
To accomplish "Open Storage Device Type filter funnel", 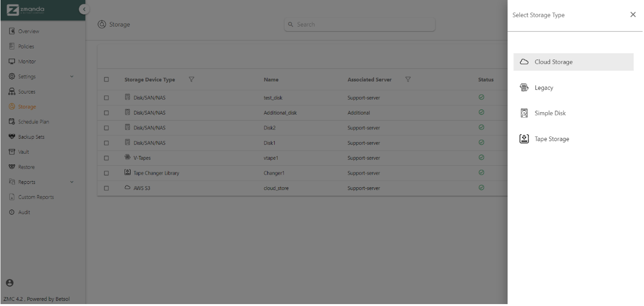I will point(191,79).
